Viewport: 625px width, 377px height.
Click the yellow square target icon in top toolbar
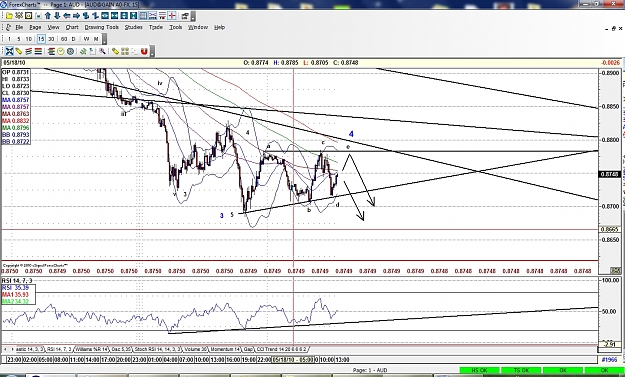point(28,16)
